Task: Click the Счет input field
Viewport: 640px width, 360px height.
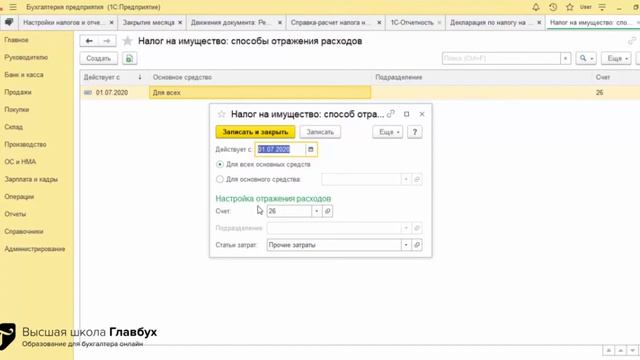Action: pyautogui.click(x=289, y=211)
